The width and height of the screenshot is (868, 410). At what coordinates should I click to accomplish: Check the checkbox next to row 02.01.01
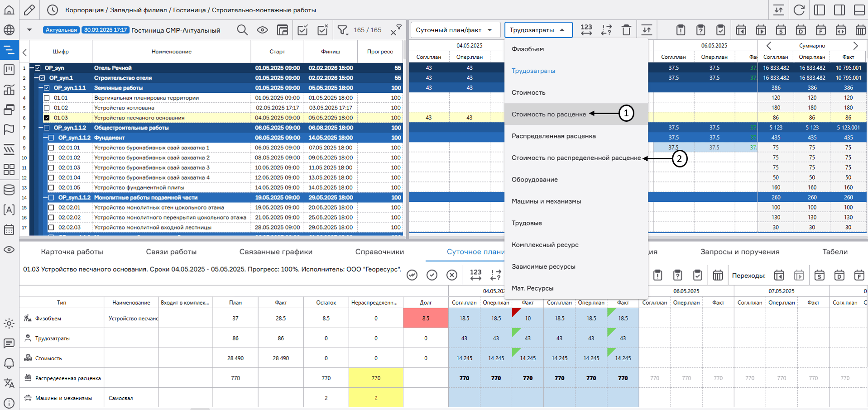tap(50, 148)
